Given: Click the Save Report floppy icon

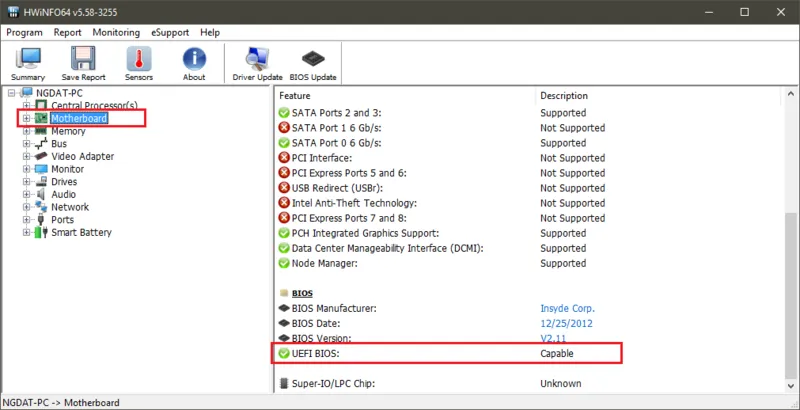Looking at the screenshot, I should pyautogui.click(x=83, y=59).
